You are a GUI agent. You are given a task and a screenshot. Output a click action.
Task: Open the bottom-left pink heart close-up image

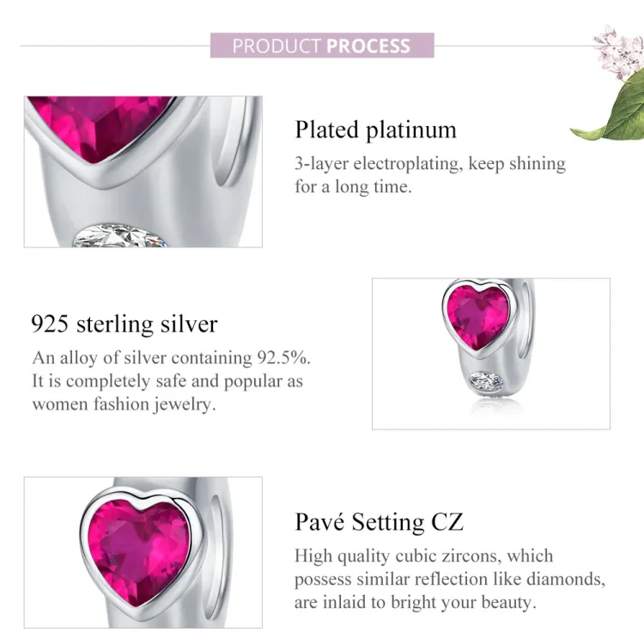(143, 551)
